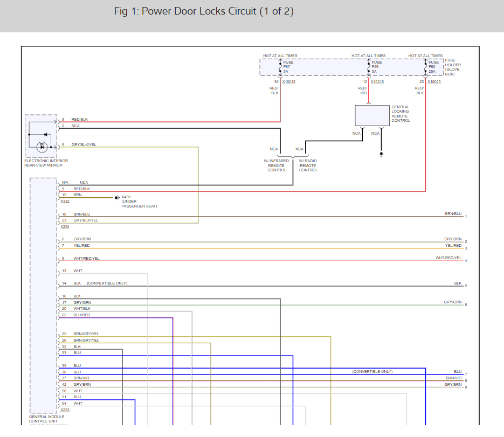
Task: Select the BRN/VIO label at right output 8
Action: [453, 378]
